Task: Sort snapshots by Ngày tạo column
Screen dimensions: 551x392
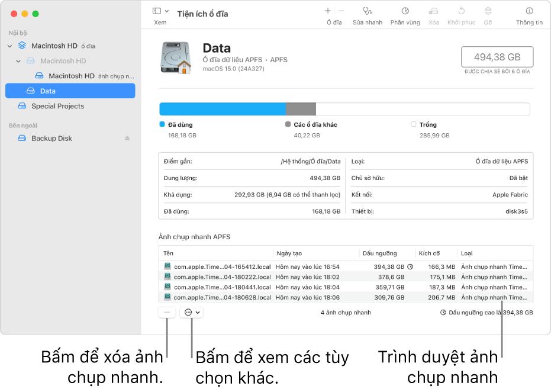Action: (x=315, y=253)
